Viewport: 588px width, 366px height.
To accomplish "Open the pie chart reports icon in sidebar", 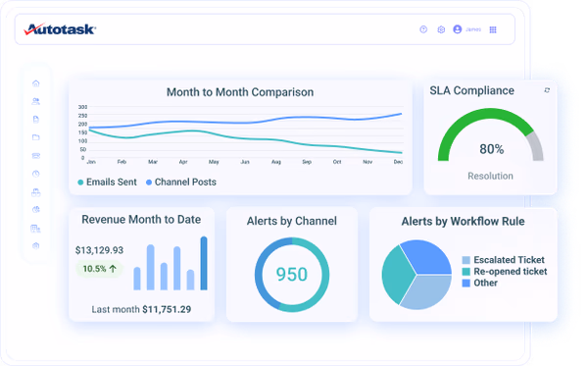I will [x=36, y=209].
